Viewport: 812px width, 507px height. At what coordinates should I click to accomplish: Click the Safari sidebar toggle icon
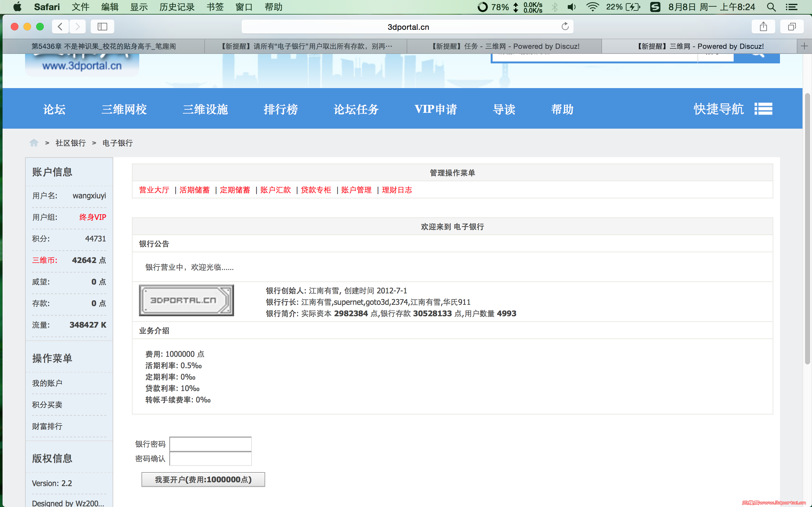102,27
